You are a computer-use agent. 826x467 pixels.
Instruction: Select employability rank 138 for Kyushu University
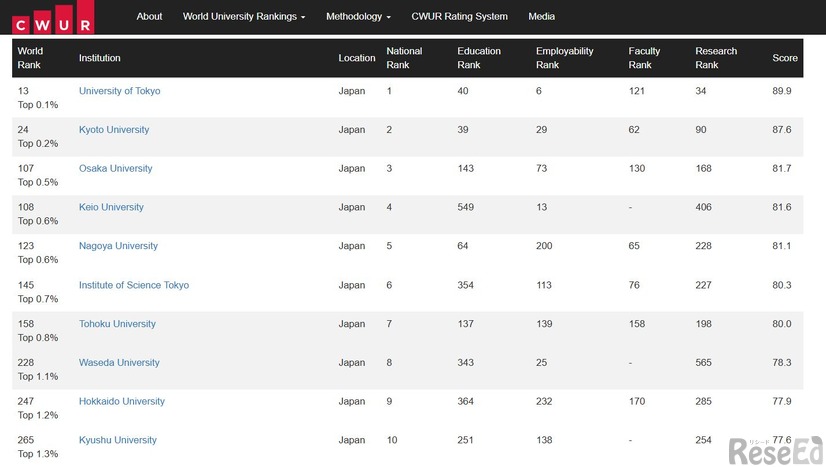click(544, 440)
